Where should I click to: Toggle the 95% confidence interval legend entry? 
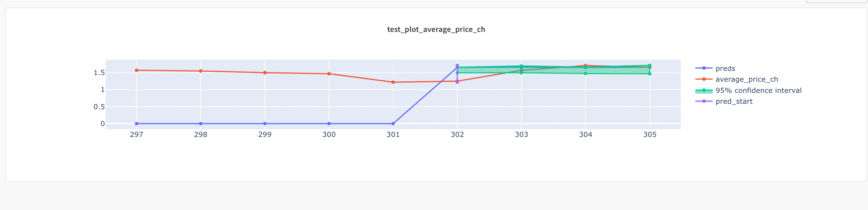pyautogui.click(x=758, y=91)
